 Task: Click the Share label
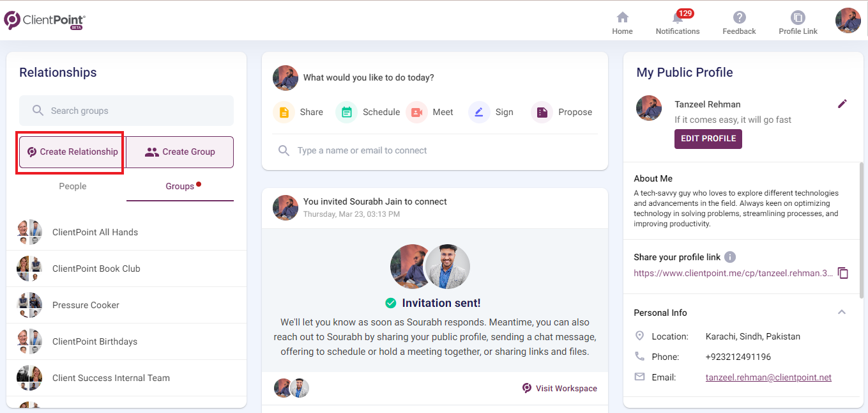(x=311, y=112)
